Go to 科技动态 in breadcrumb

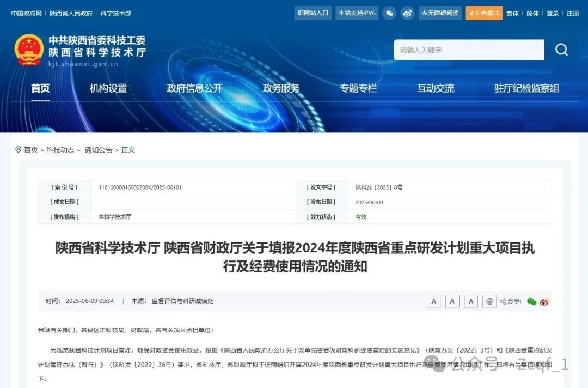(60, 150)
